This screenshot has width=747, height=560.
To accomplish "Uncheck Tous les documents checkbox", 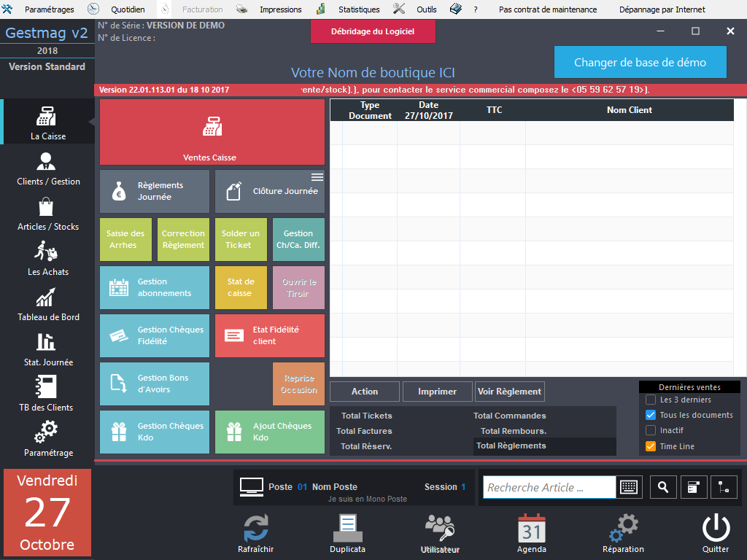I will pyautogui.click(x=651, y=415).
